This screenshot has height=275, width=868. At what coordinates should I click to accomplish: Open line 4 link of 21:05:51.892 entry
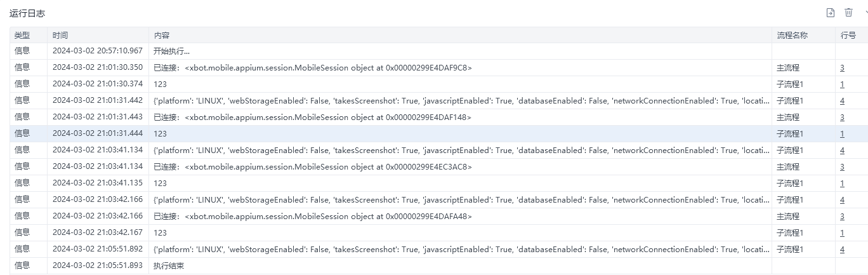(842, 250)
